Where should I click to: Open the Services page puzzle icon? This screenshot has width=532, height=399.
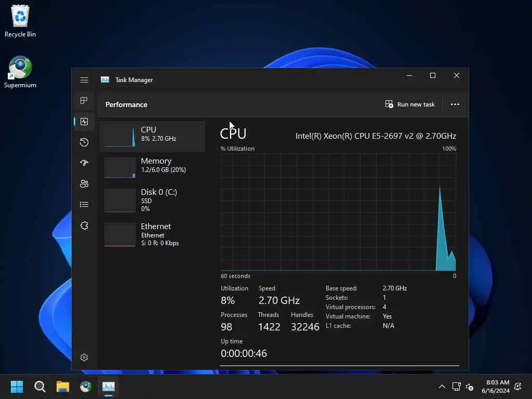point(84,225)
